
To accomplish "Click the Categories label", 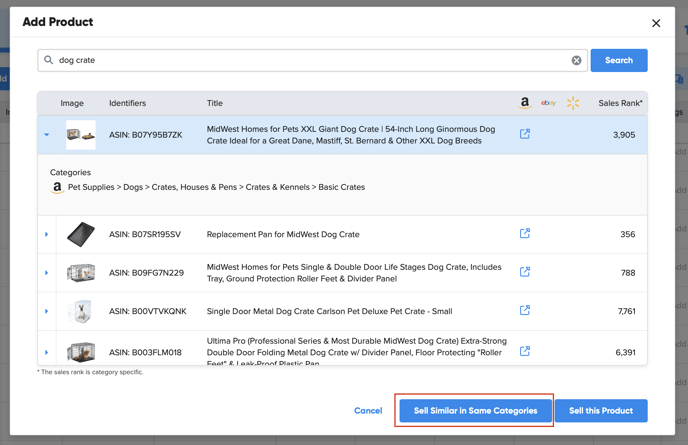I will (70, 172).
